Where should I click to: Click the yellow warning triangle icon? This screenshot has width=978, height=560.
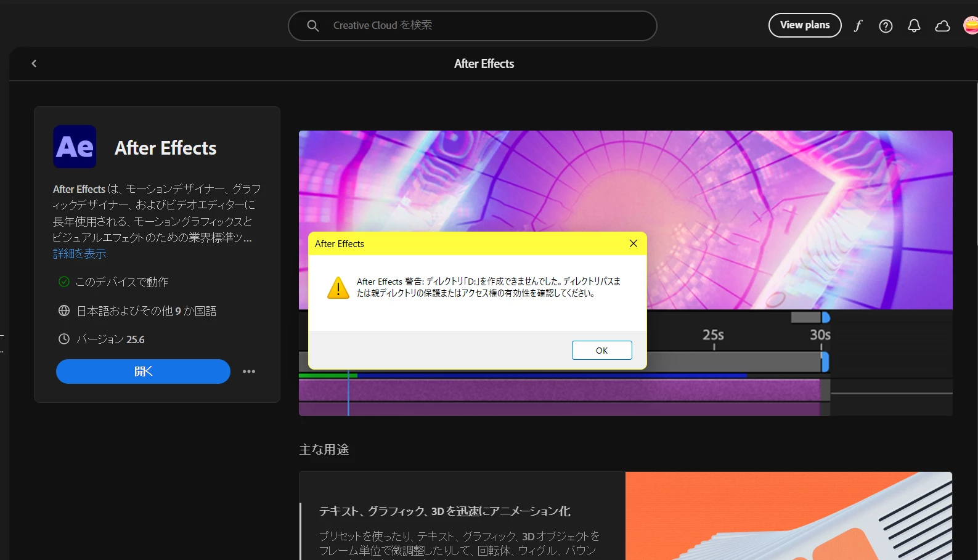pyautogui.click(x=338, y=288)
